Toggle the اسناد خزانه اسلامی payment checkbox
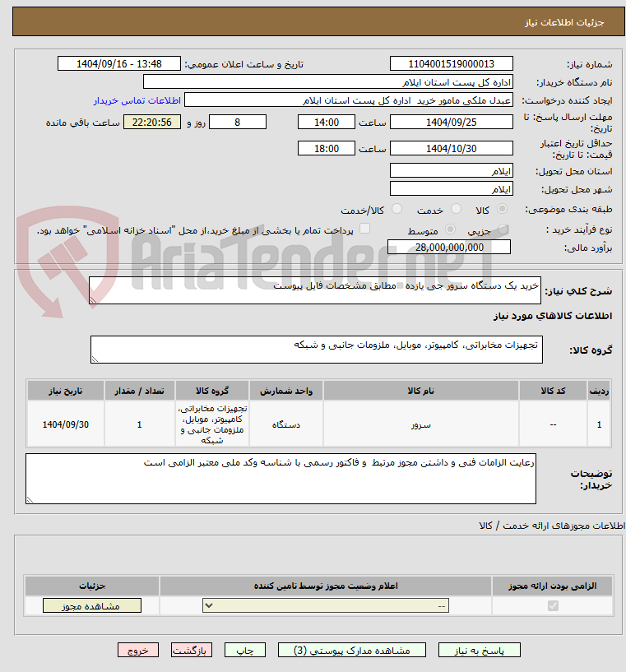This screenshot has width=626, height=672. (364, 229)
